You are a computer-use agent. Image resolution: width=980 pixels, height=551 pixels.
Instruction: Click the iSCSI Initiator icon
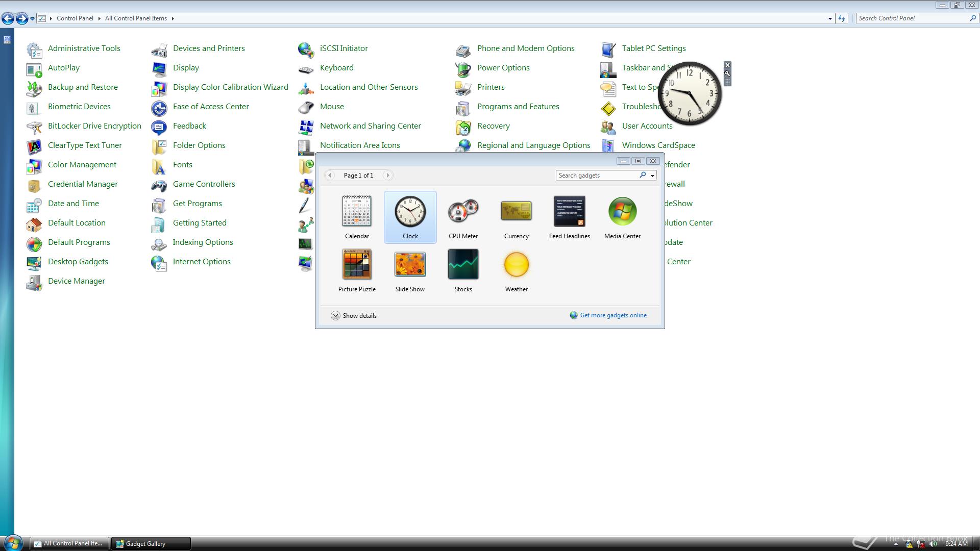[x=306, y=49]
